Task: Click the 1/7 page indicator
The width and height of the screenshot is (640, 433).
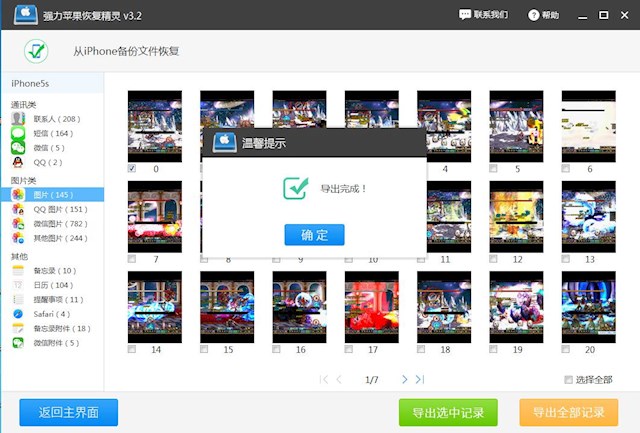Action: 371,380
